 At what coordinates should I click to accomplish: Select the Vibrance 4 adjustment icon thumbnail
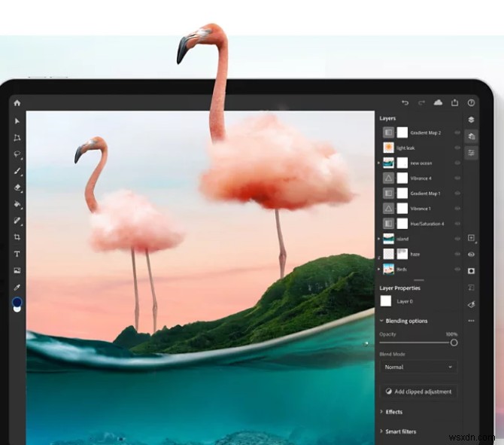(x=389, y=178)
